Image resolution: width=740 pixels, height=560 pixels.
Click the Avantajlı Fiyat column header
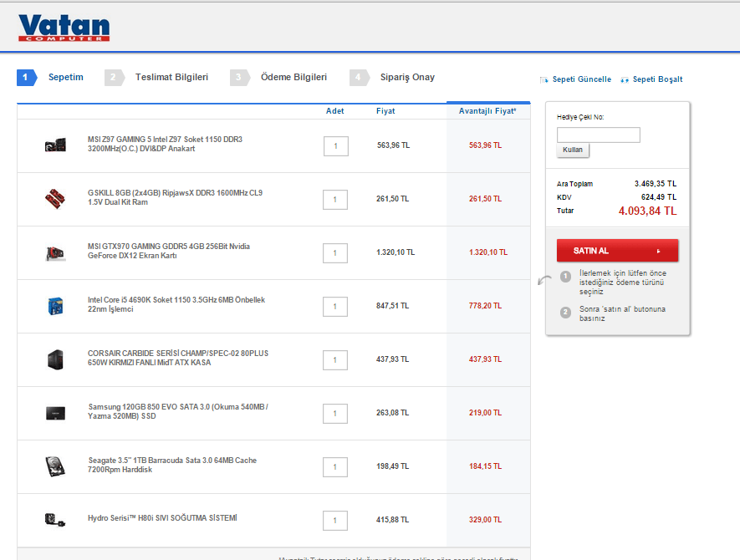click(488, 111)
